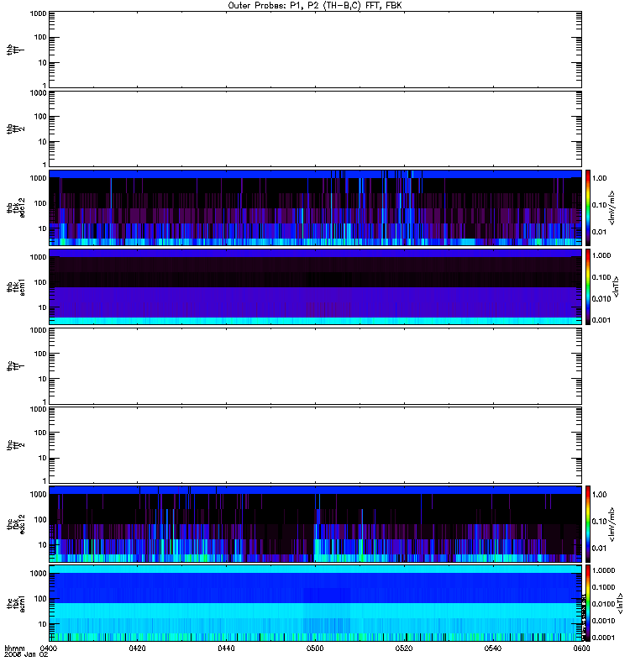Click the "thb fbk edc12" panel label
The image size is (630, 672).
pyautogui.click(x=15, y=207)
